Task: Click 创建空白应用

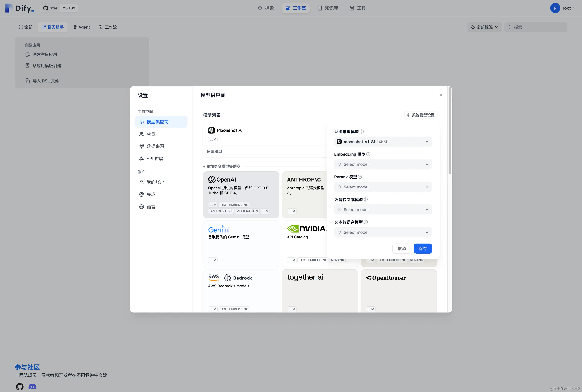Action: pyautogui.click(x=41, y=54)
